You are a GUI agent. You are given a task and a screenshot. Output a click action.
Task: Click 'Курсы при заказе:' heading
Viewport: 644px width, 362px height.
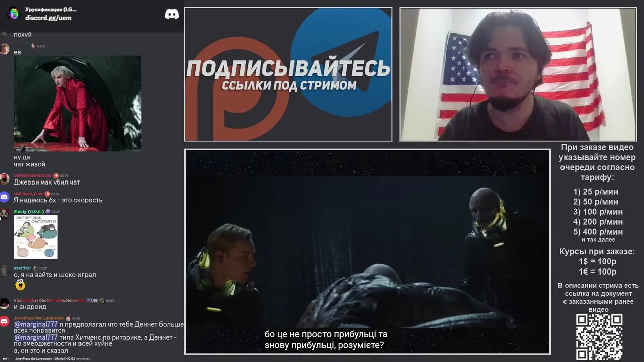[x=598, y=251]
